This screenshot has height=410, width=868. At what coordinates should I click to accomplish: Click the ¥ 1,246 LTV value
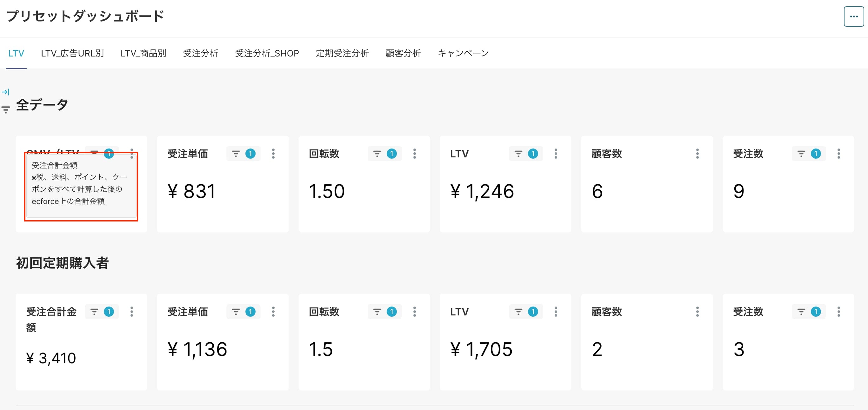pos(482,191)
